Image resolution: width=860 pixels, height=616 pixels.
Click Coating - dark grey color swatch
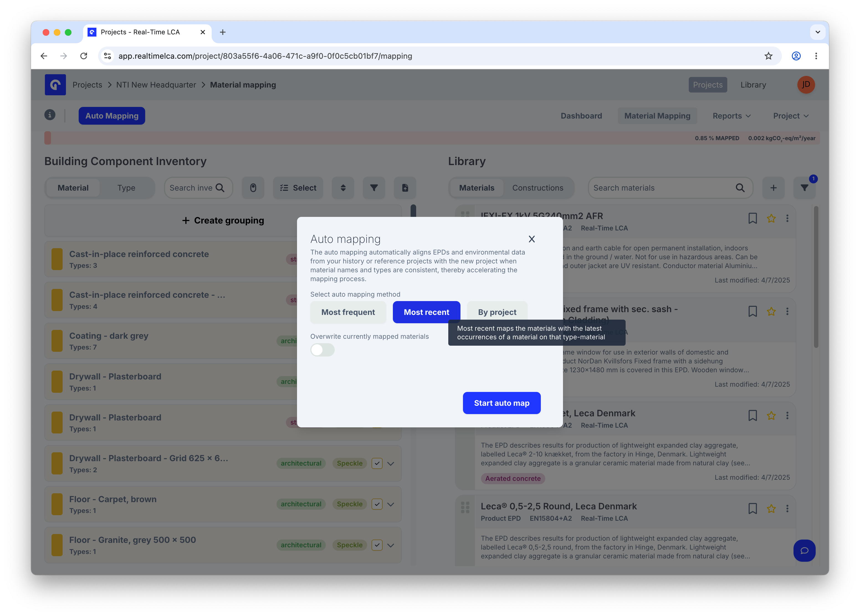[x=57, y=341]
